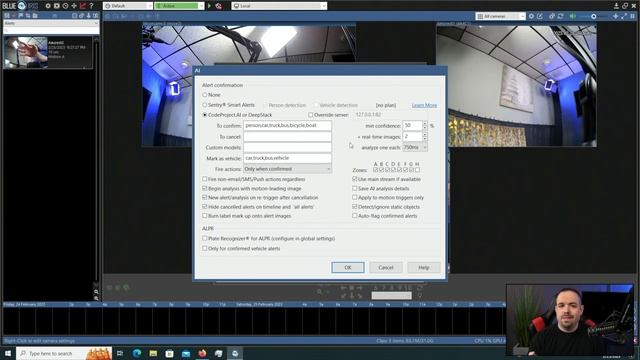Open the Local server dropdown
The width and height of the screenshot is (640, 360).
point(279,6)
